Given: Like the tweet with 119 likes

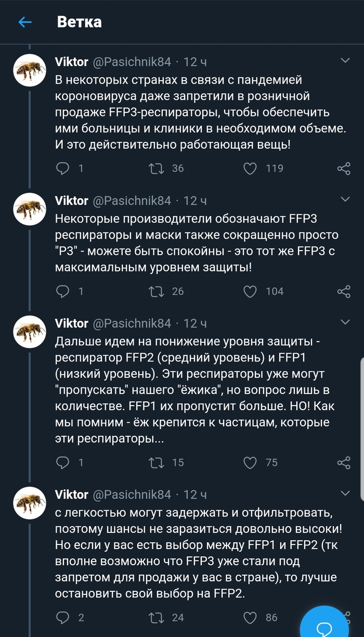Looking at the screenshot, I should point(251,168).
